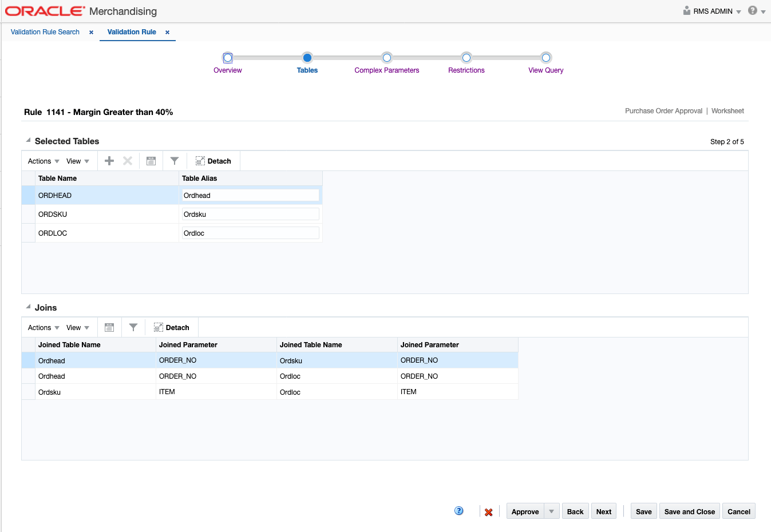Click the red X delete icon beside Approve
The image size is (771, 532).
[x=489, y=511]
